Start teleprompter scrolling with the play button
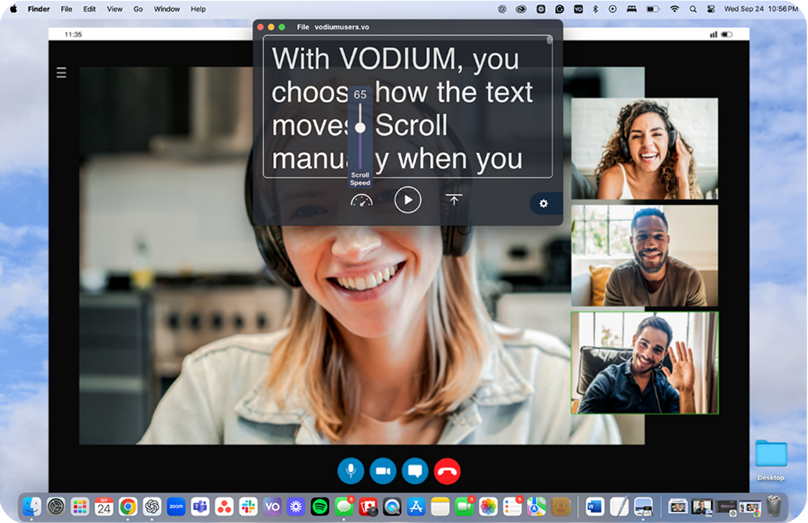 click(x=408, y=200)
